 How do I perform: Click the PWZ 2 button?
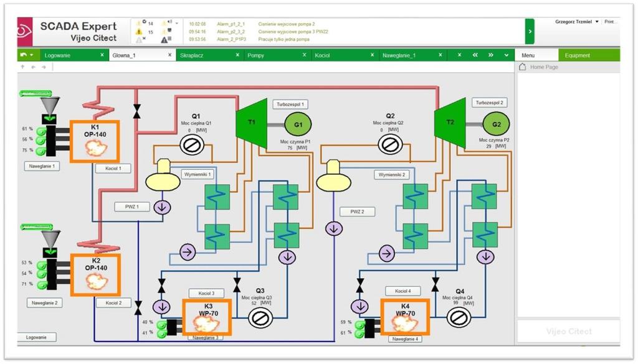pos(357,212)
